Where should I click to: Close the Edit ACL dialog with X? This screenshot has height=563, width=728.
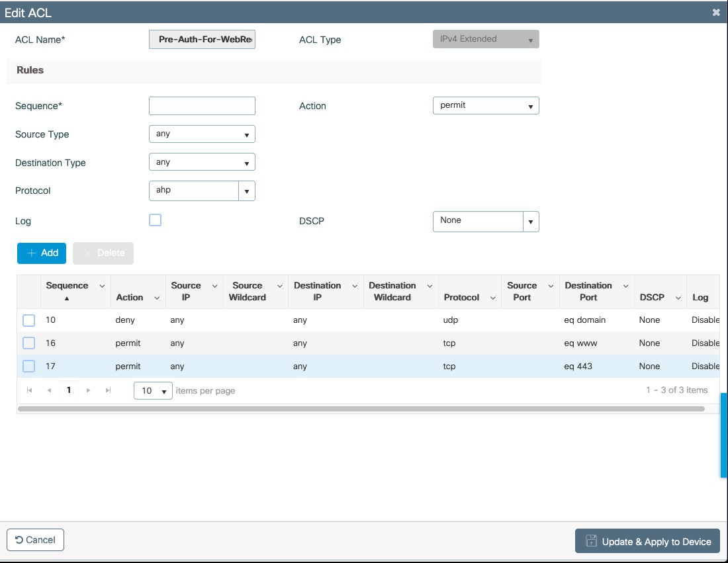(716, 13)
